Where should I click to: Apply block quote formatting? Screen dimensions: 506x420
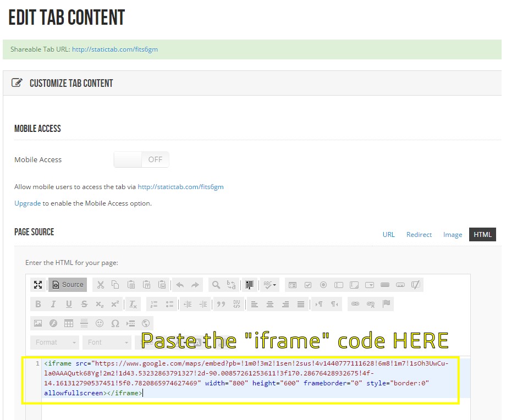click(x=221, y=304)
